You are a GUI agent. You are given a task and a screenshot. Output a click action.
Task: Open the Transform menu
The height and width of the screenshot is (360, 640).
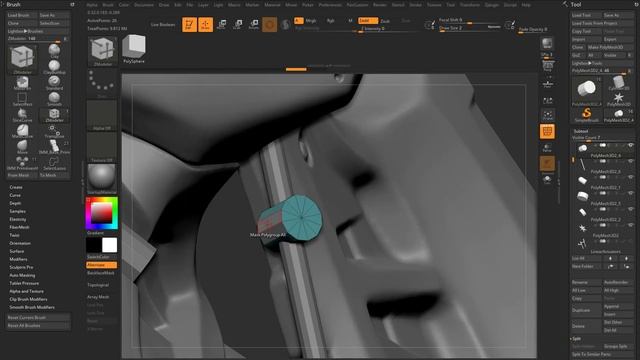(x=470, y=5)
